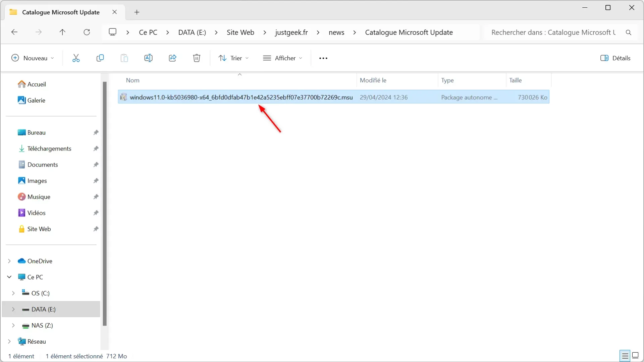The height and width of the screenshot is (362, 644).
Task: Expand the OneDrive tree node
Action: (9, 261)
